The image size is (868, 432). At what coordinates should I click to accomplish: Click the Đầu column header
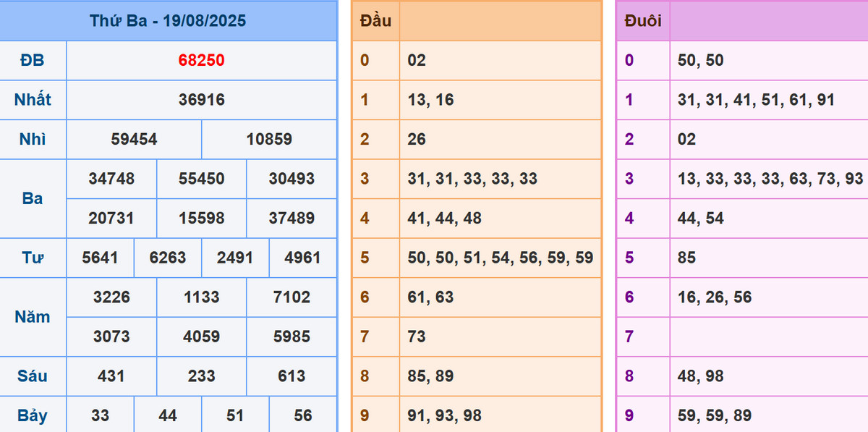(x=375, y=21)
